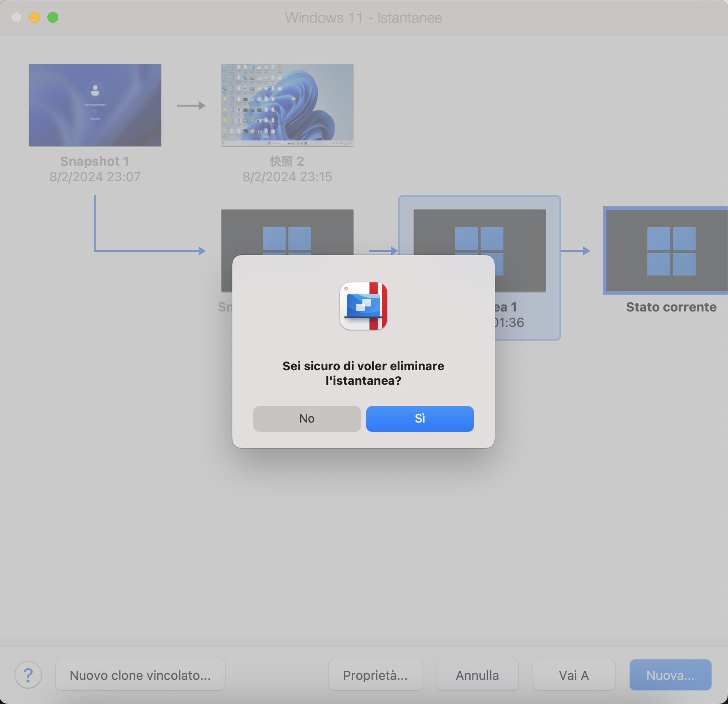This screenshot has width=728, height=704.
Task: Click the Stato corrente text label
Action: [x=671, y=307]
